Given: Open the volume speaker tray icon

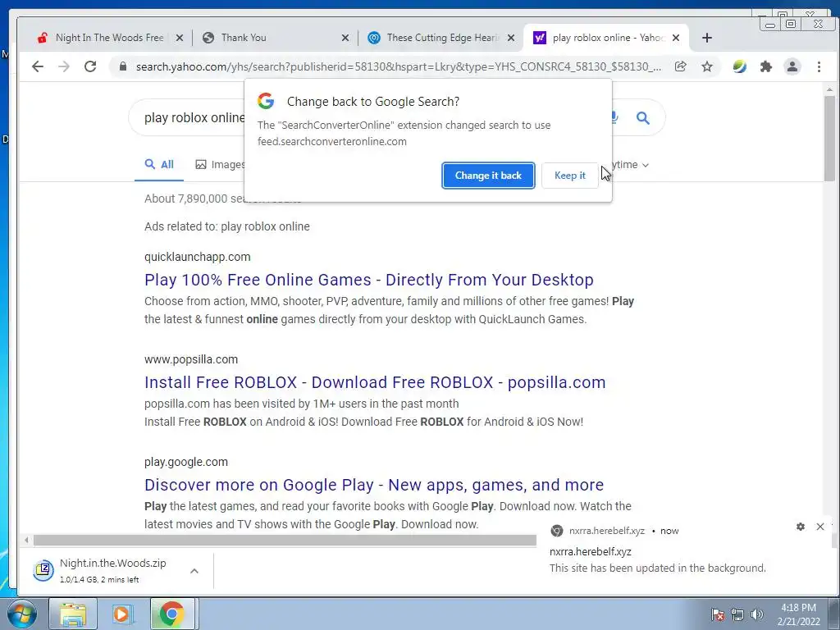Looking at the screenshot, I should (x=756, y=614).
